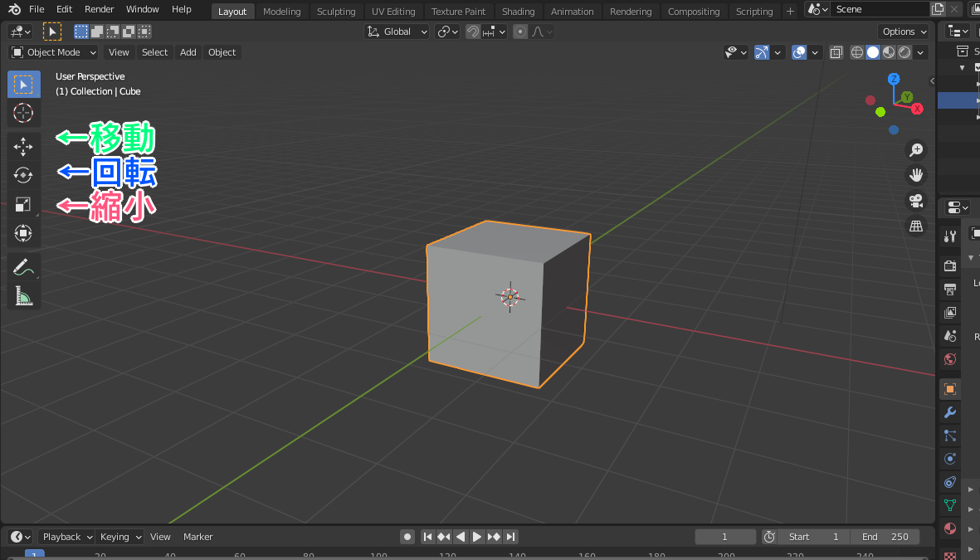
Task: Open the World properties globe icon
Action: 950,359
